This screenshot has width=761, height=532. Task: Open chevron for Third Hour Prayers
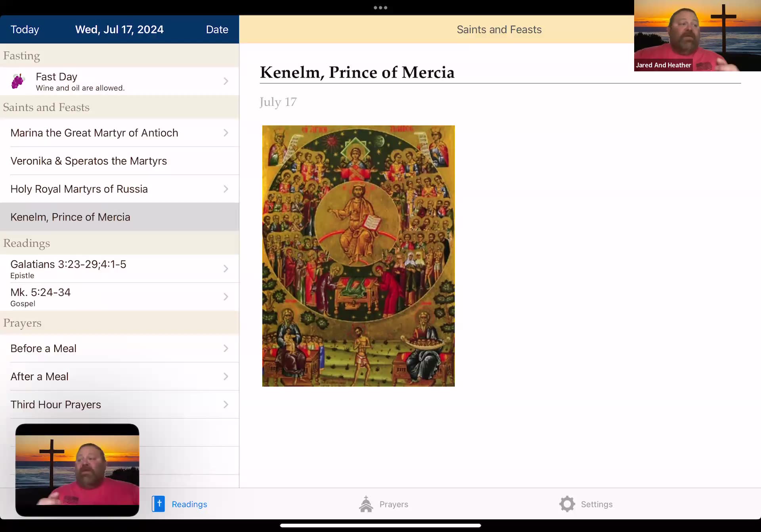[x=226, y=404]
